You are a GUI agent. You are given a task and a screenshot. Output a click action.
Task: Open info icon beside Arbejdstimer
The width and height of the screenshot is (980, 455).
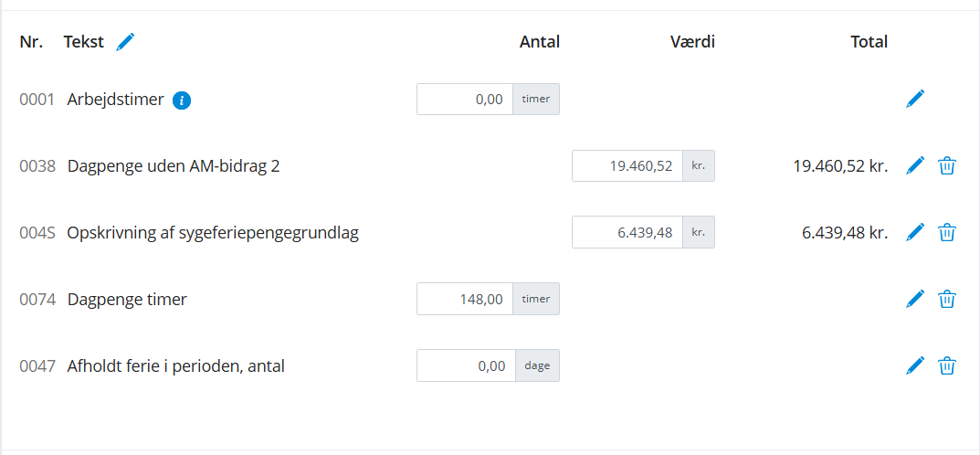coord(182,101)
